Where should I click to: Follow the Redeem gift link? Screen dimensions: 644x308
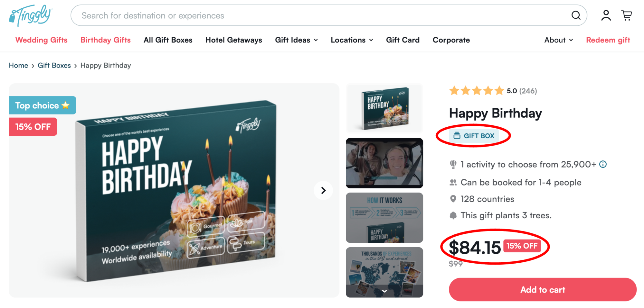[608, 40]
